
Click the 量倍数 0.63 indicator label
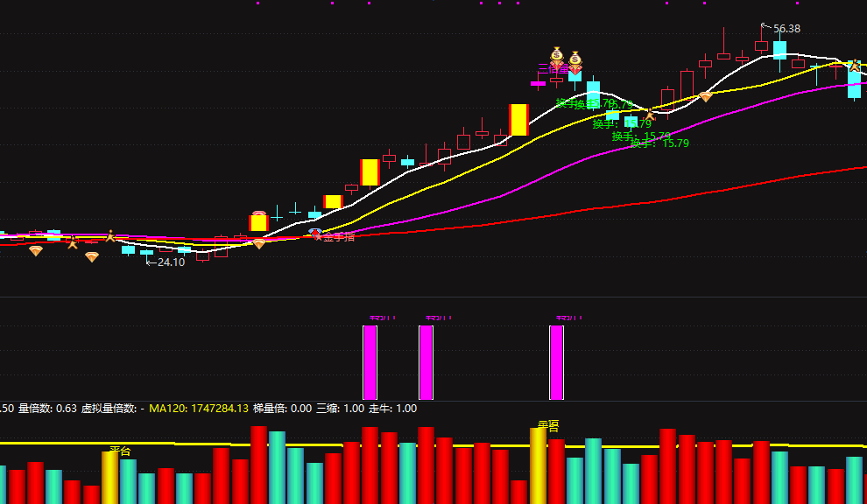(47, 409)
